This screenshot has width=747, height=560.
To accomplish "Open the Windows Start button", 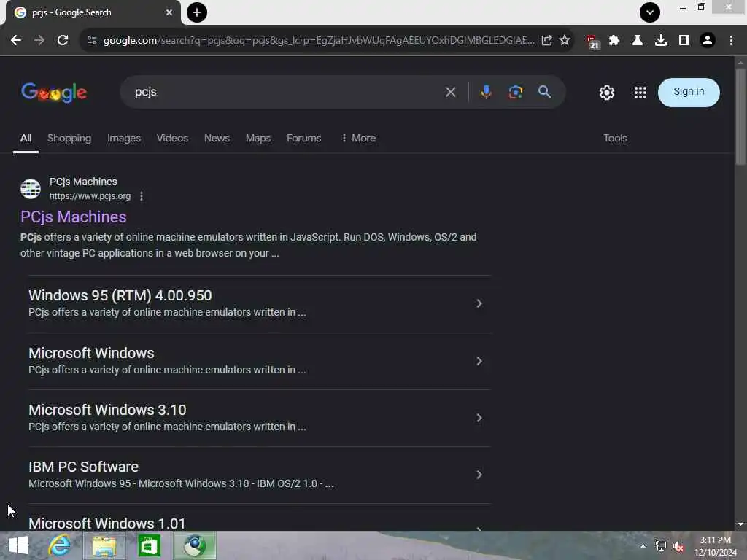I will [18, 545].
